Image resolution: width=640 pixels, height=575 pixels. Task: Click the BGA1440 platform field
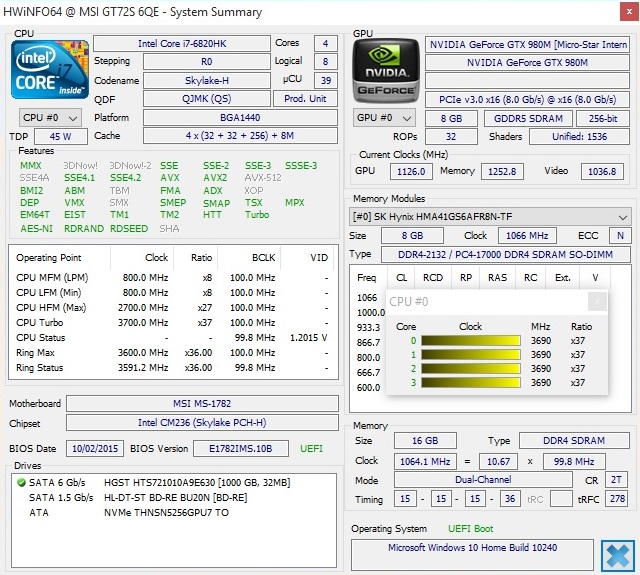[240, 118]
